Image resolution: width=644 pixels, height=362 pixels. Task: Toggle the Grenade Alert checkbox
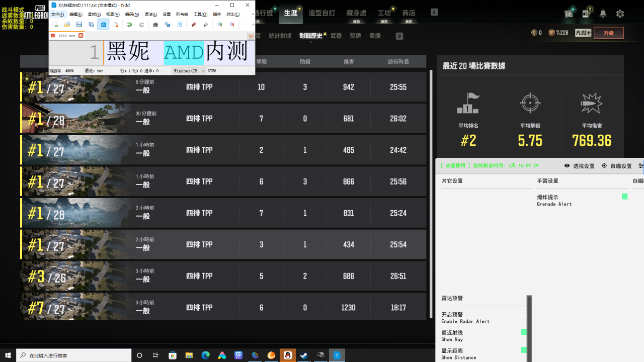pos(624,197)
